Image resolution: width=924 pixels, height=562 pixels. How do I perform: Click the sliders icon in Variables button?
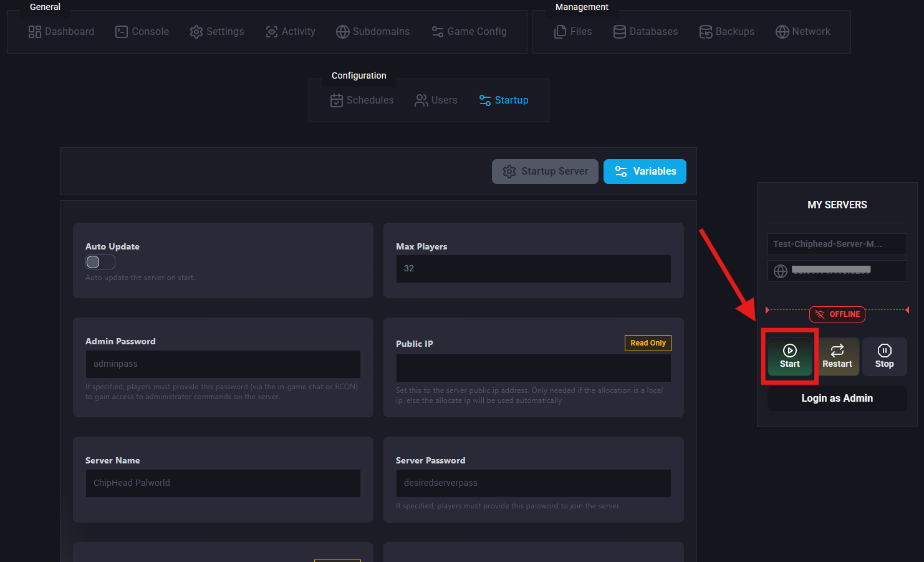[x=621, y=172]
